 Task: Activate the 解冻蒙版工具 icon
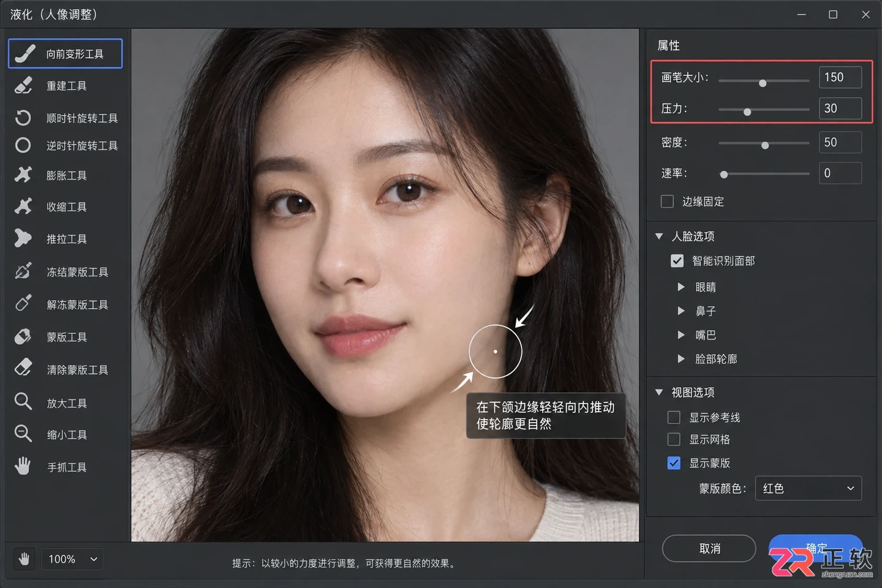23,303
